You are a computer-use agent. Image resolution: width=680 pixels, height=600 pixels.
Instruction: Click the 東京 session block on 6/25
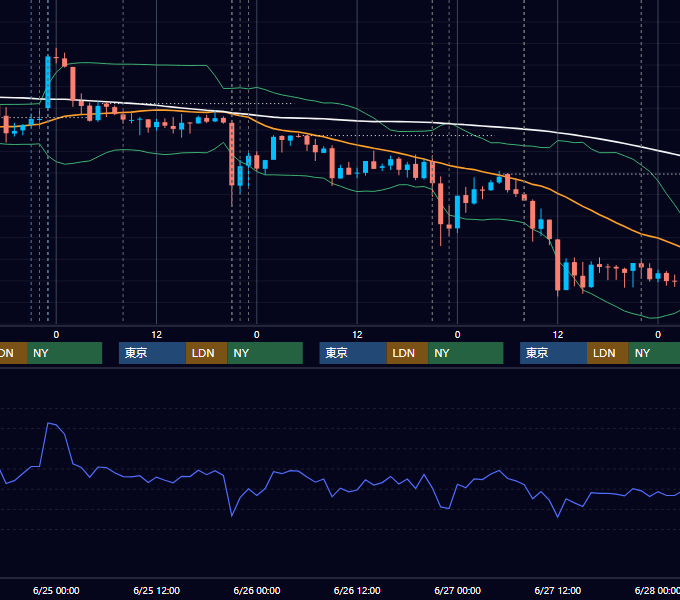tap(152, 353)
